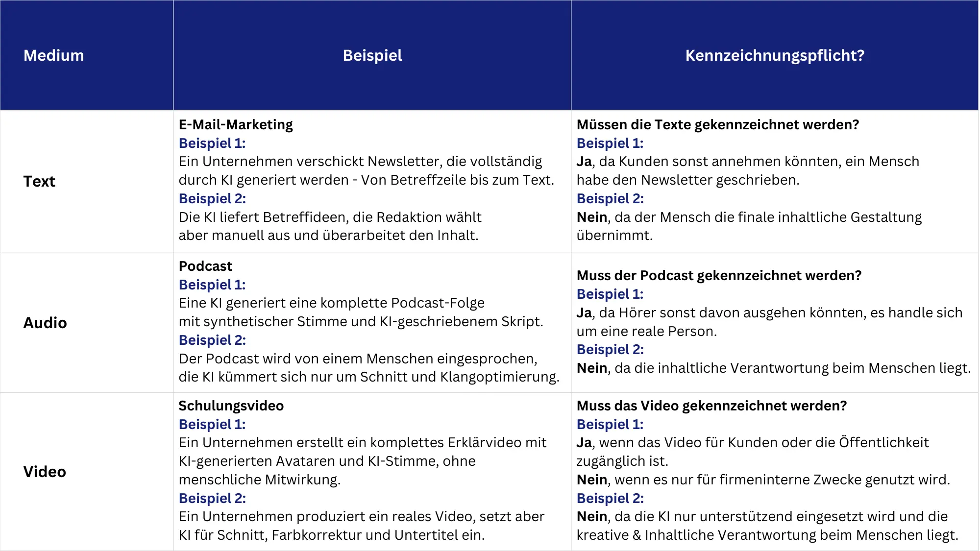Click the Text row label
The width and height of the screenshot is (980, 551).
click(x=39, y=181)
